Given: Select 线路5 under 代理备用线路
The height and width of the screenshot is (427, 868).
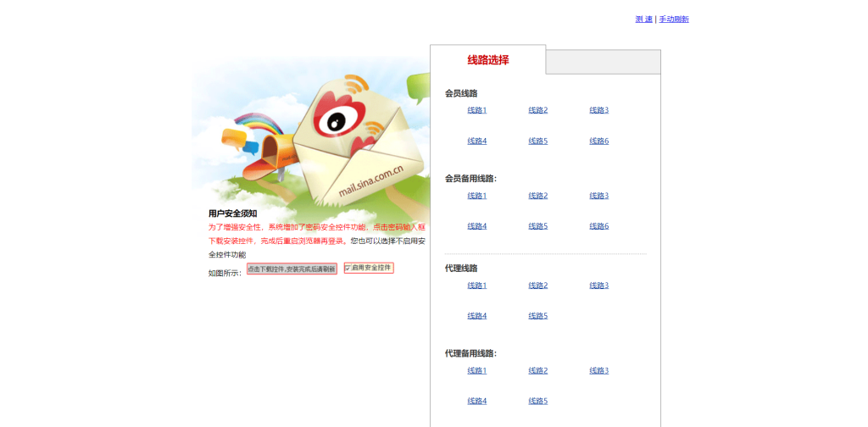Looking at the screenshot, I should (537, 401).
